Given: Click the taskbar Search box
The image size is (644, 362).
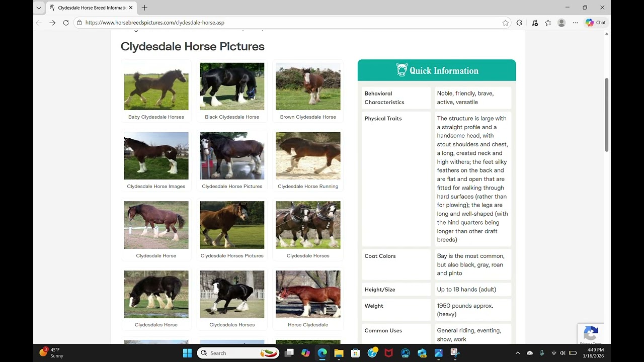Looking at the screenshot, I should [238, 353].
